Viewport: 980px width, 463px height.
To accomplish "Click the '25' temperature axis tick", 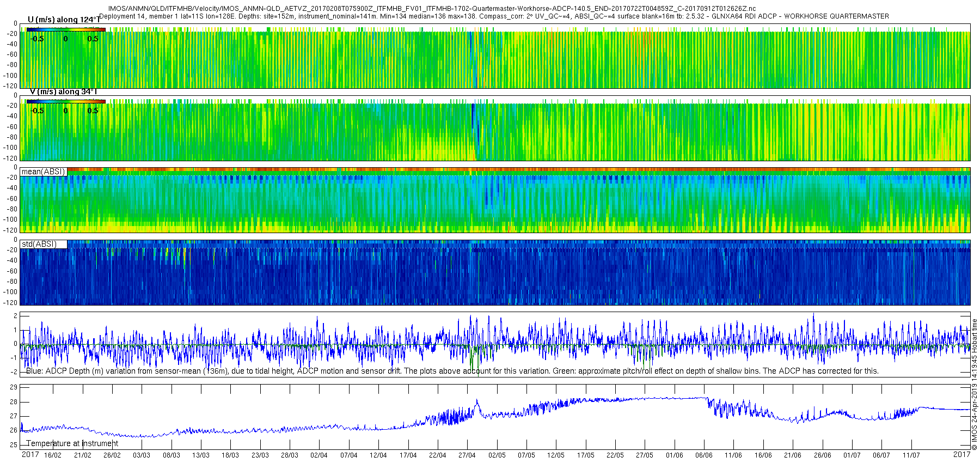I will click(14, 445).
